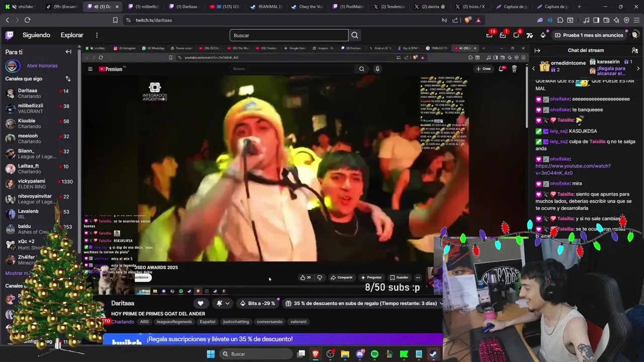644x362 pixels.
Task: Collapse the Para ti sidebar
Action: click(x=68, y=52)
